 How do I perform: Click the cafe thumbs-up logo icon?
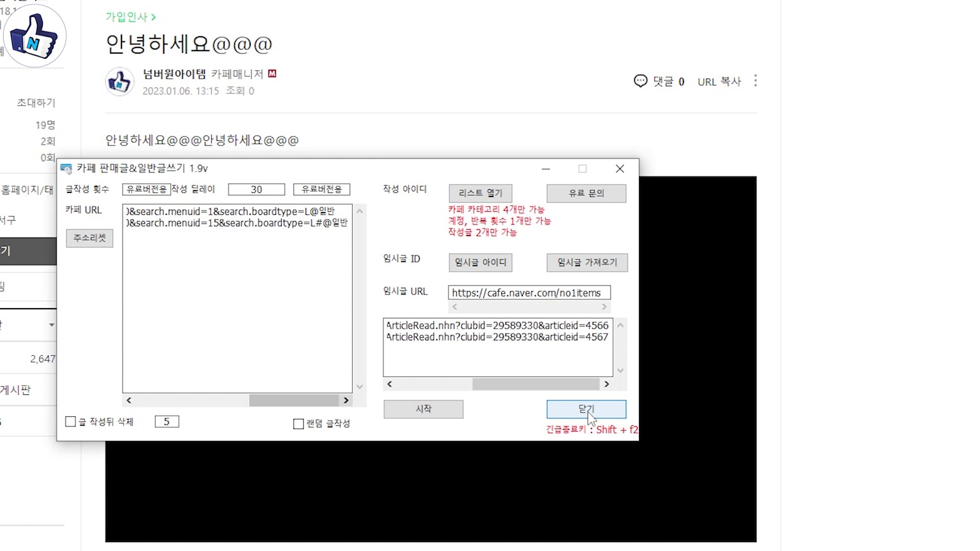[x=35, y=37]
